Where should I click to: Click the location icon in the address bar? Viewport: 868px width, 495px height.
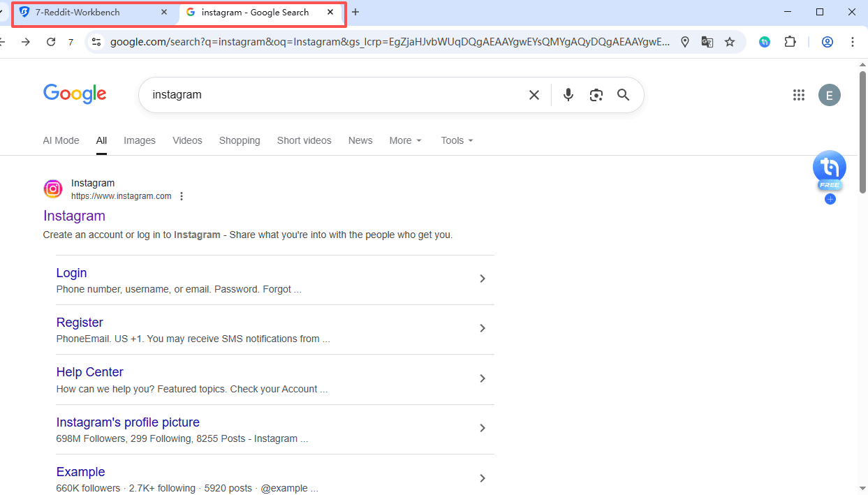tap(684, 42)
